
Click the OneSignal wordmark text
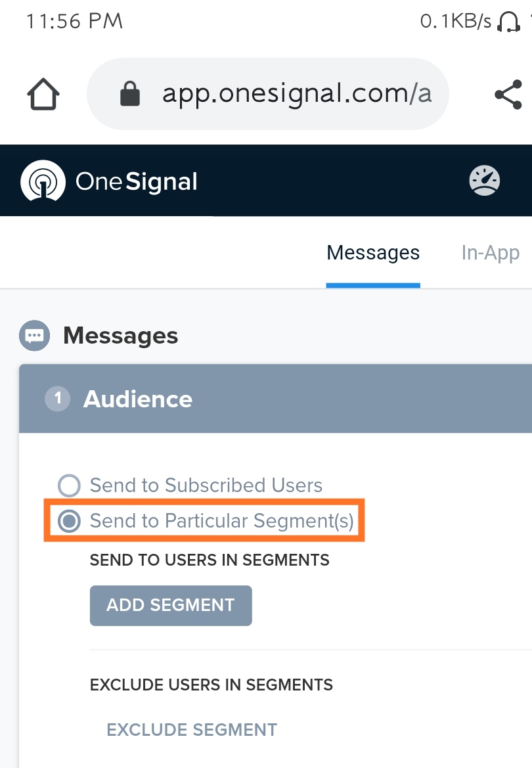[x=137, y=181]
